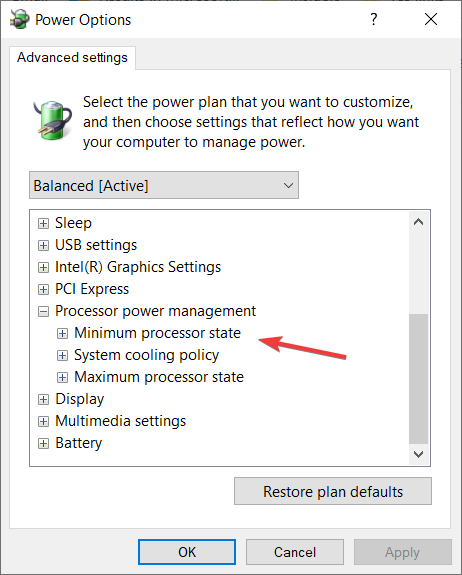462x575 pixels.
Task: Select the Multimedia settings item
Action: 121,421
